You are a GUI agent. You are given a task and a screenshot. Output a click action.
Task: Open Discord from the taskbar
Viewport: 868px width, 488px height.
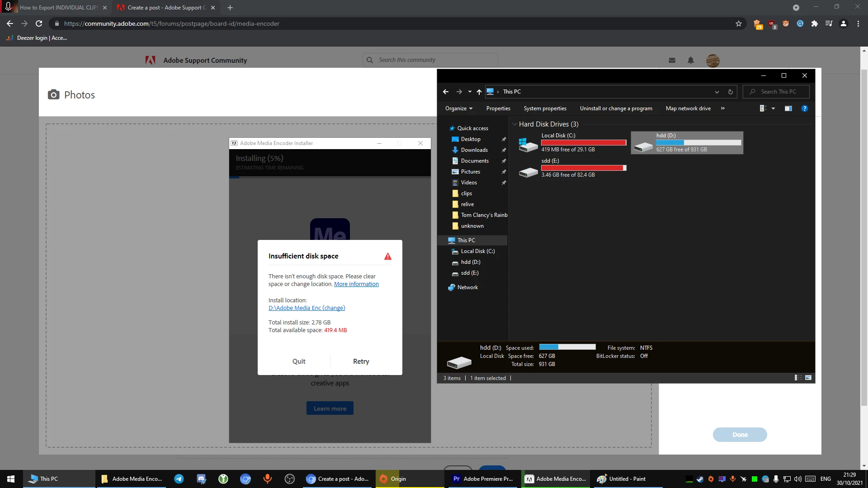(201, 479)
